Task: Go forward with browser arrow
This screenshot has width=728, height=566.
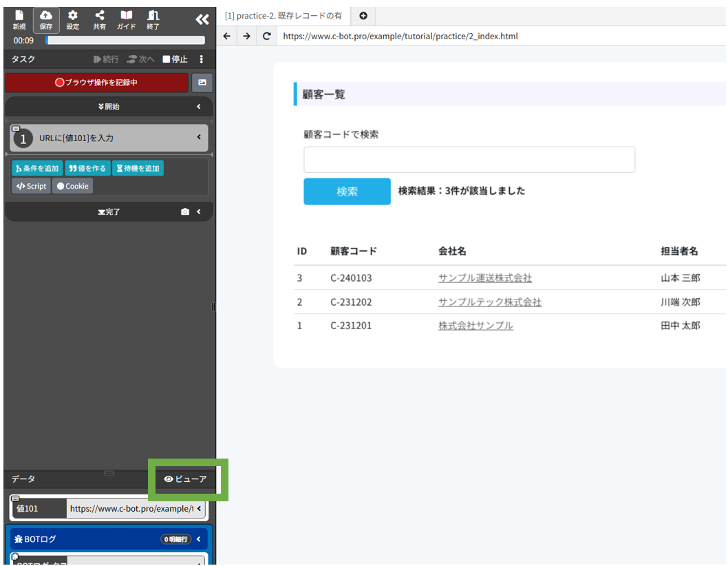Action: 246,36
